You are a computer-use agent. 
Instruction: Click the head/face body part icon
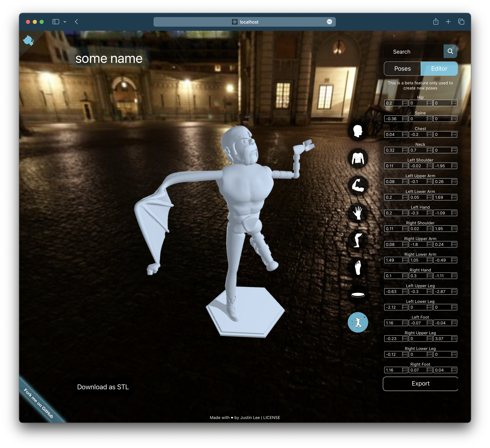click(x=358, y=131)
